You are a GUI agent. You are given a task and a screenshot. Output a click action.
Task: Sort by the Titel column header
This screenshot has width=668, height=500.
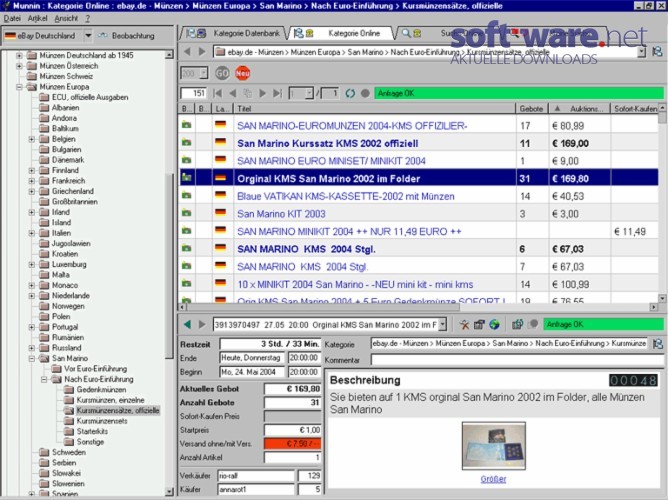pos(374,109)
